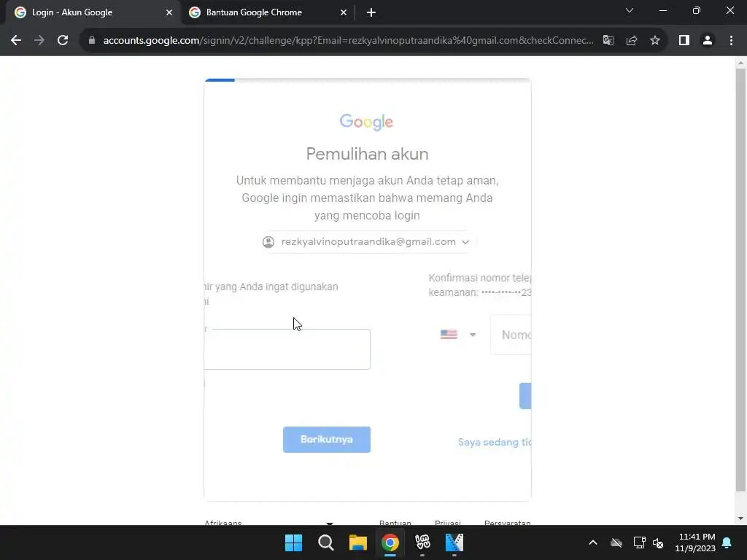747x560 pixels.
Task: Click the Saya sedang tidak link
Action: point(495,443)
